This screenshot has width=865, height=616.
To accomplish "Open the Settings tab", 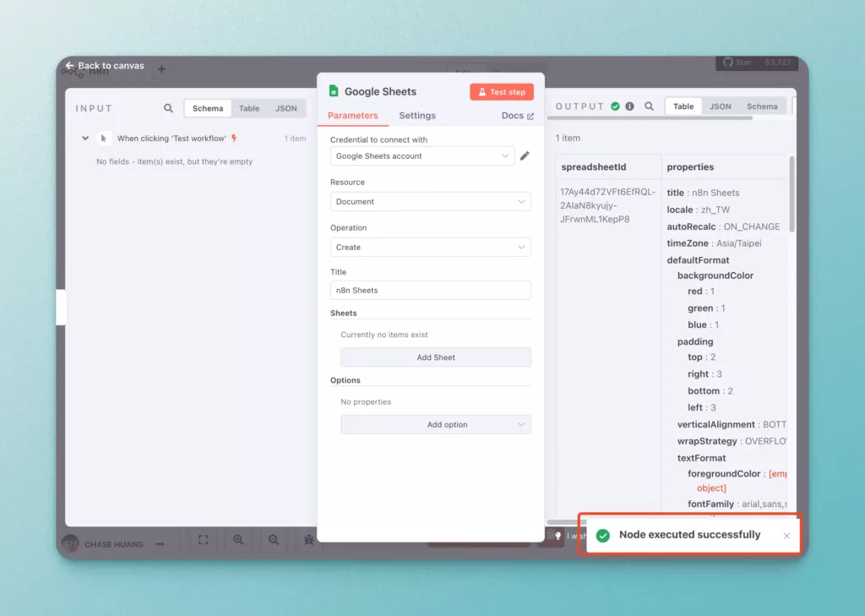I will click(x=417, y=116).
